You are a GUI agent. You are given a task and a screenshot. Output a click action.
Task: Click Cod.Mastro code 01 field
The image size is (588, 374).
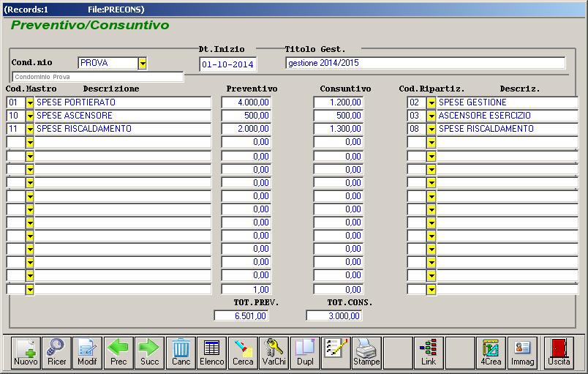click(x=16, y=102)
